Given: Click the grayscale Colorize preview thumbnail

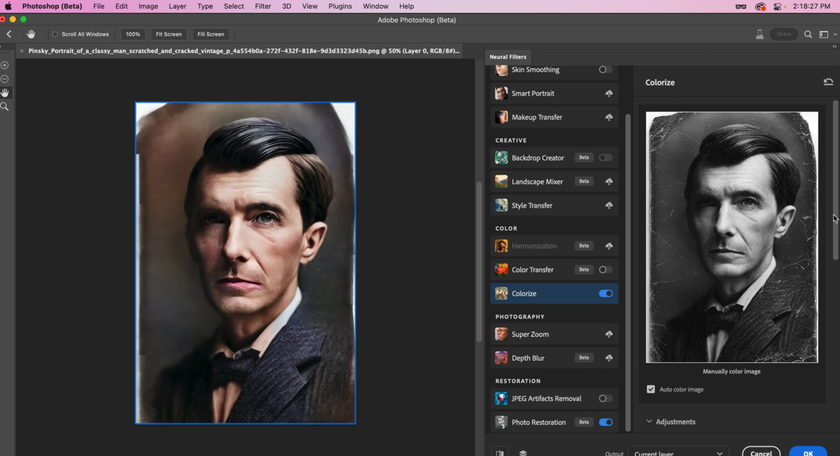Looking at the screenshot, I should (732, 237).
